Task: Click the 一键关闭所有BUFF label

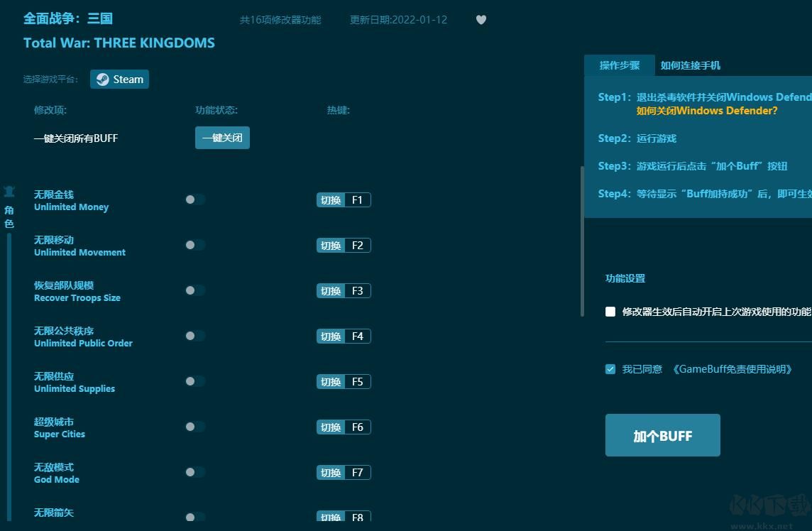Action: [x=76, y=138]
